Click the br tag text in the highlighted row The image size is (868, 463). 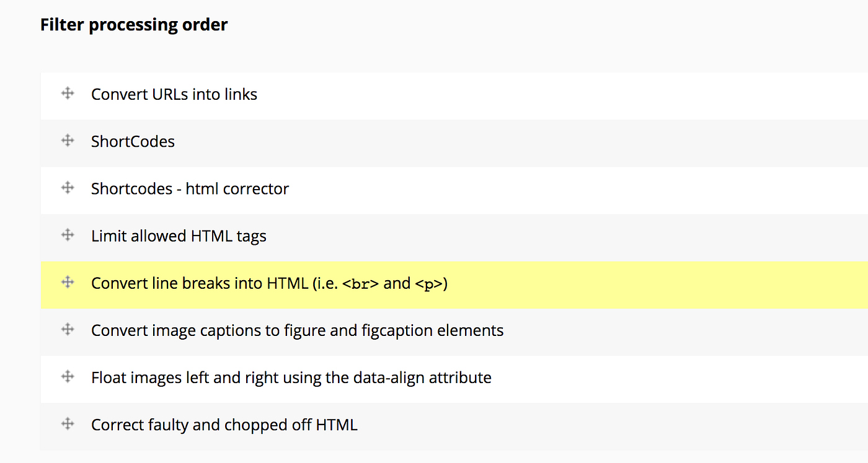point(361,283)
